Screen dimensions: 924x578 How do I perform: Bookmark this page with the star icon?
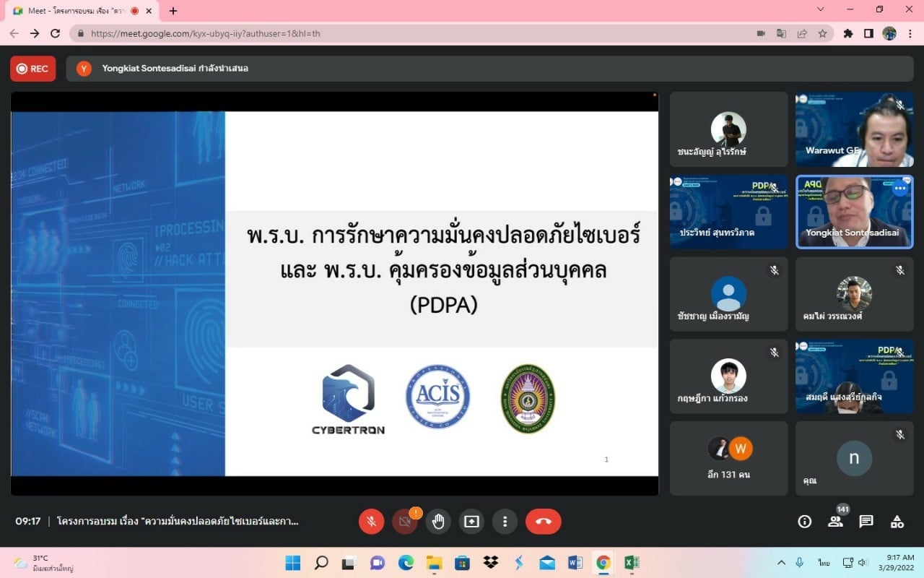pos(822,33)
